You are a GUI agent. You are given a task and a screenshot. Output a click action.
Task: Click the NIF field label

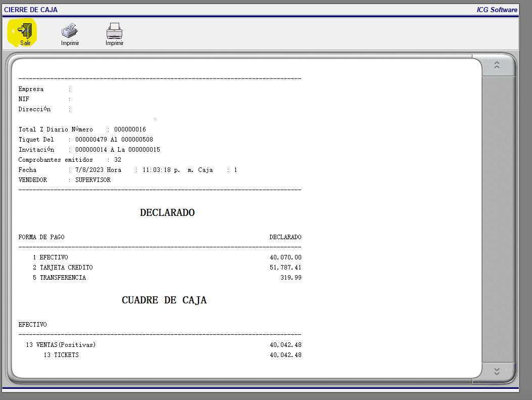[24, 99]
